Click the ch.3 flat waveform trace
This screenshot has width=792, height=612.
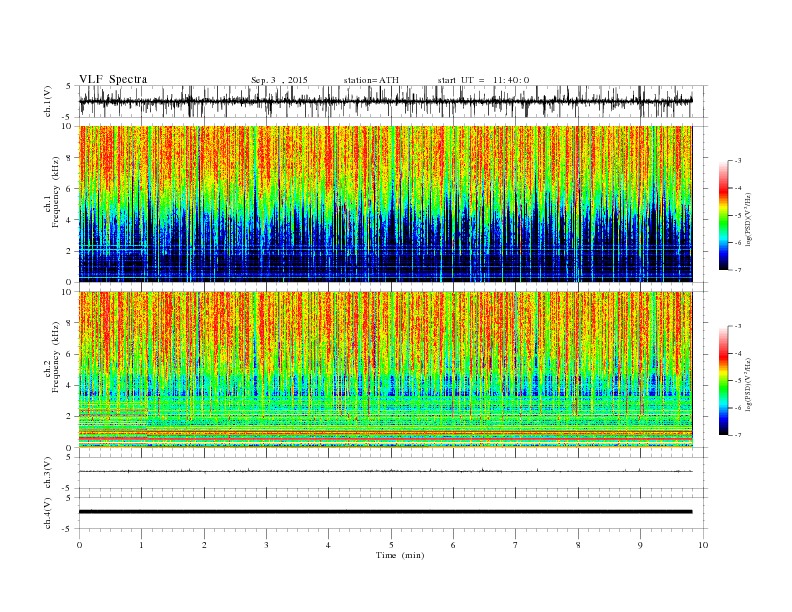(x=385, y=471)
